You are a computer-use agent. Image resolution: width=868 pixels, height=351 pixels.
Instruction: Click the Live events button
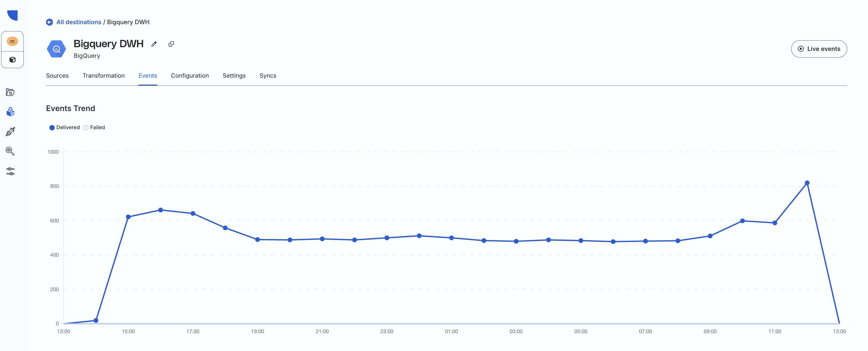point(819,49)
